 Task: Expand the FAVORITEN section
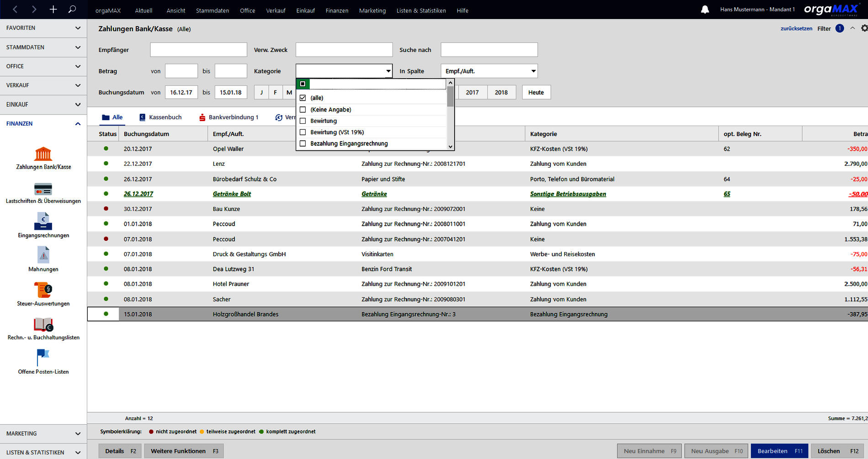click(x=43, y=28)
